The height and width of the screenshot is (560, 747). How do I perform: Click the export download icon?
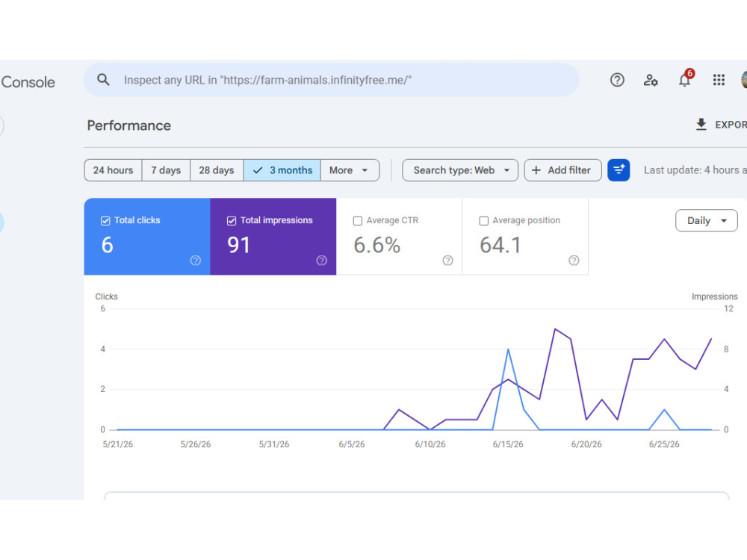tap(701, 125)
